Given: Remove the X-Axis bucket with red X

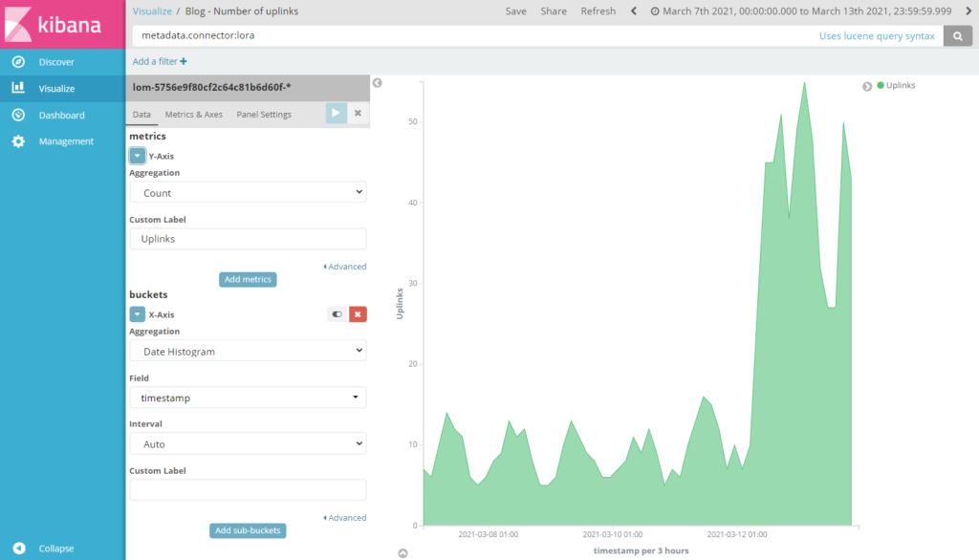Looking at the screenshot, I should 358,314.
